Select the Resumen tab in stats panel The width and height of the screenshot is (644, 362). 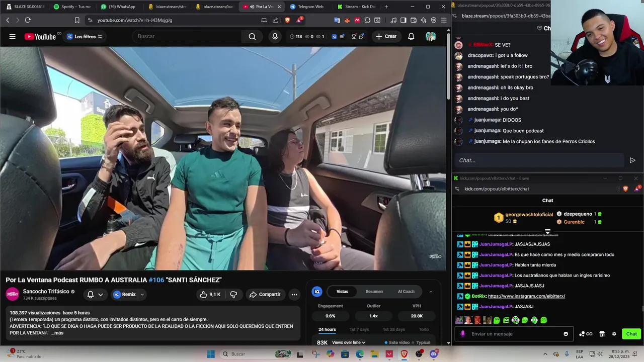click(x=374, y=292)
